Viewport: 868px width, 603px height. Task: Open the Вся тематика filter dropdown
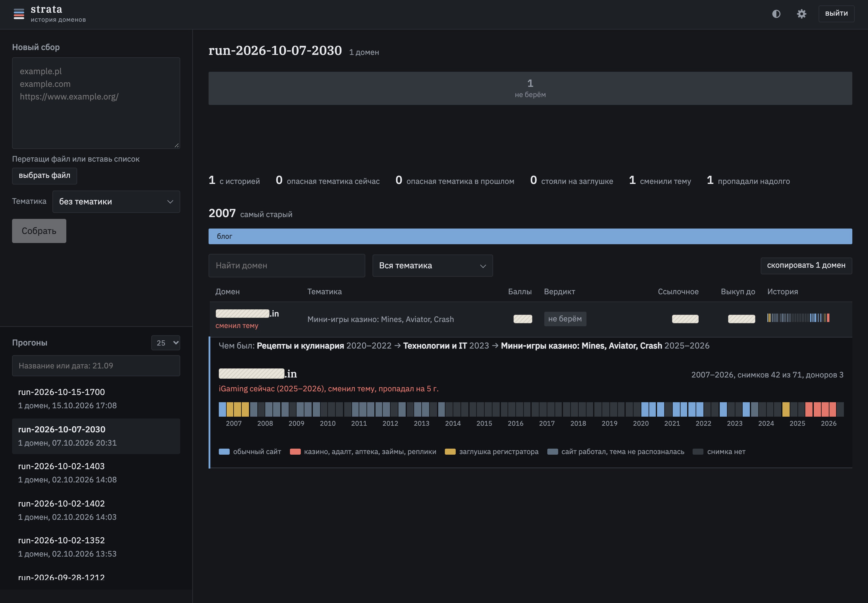pyautogui.click(x=432, y=266)
